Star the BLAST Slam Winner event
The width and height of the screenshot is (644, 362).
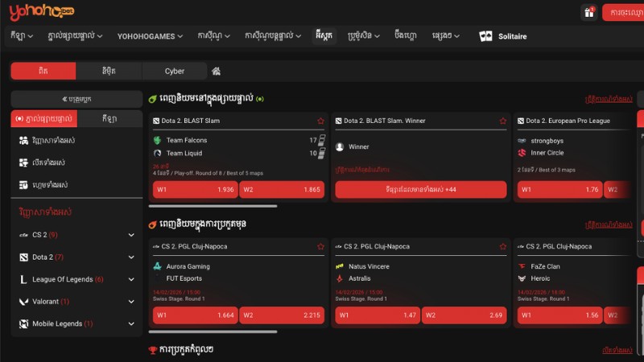tap(502, 121)
